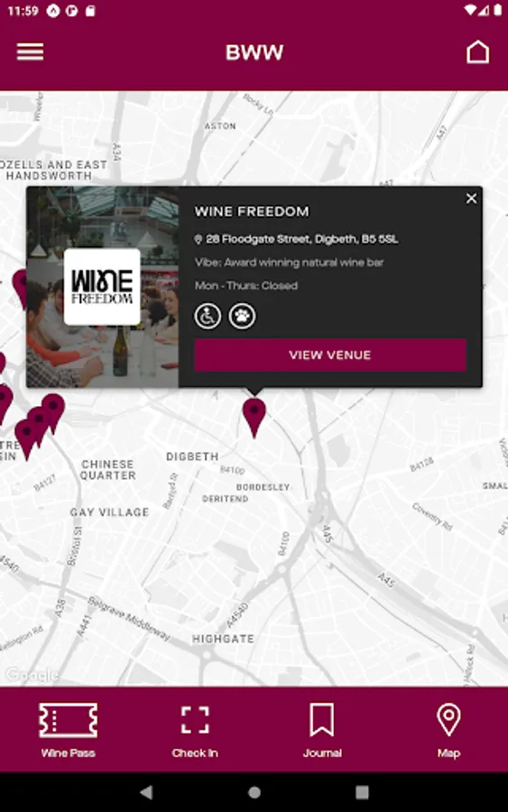Click the BWW title in header
Screen dimensions: 508x812
[x=254, y=52]
